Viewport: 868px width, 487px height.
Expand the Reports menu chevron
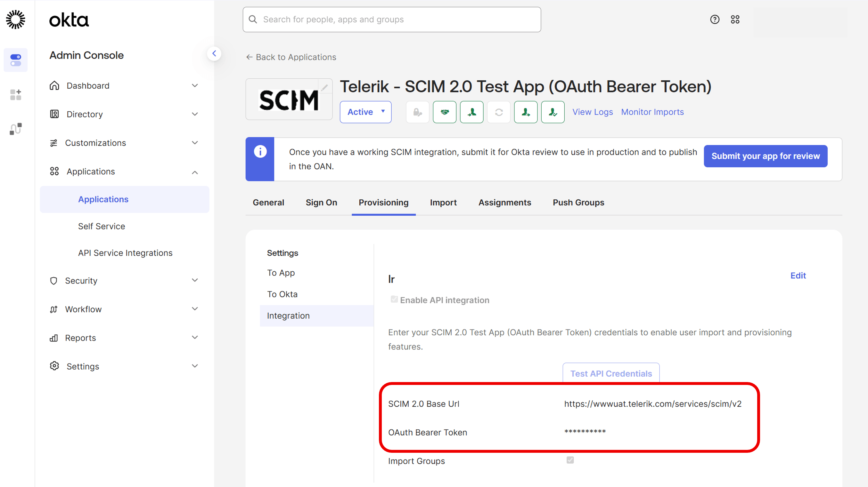(x=195, y=337)
